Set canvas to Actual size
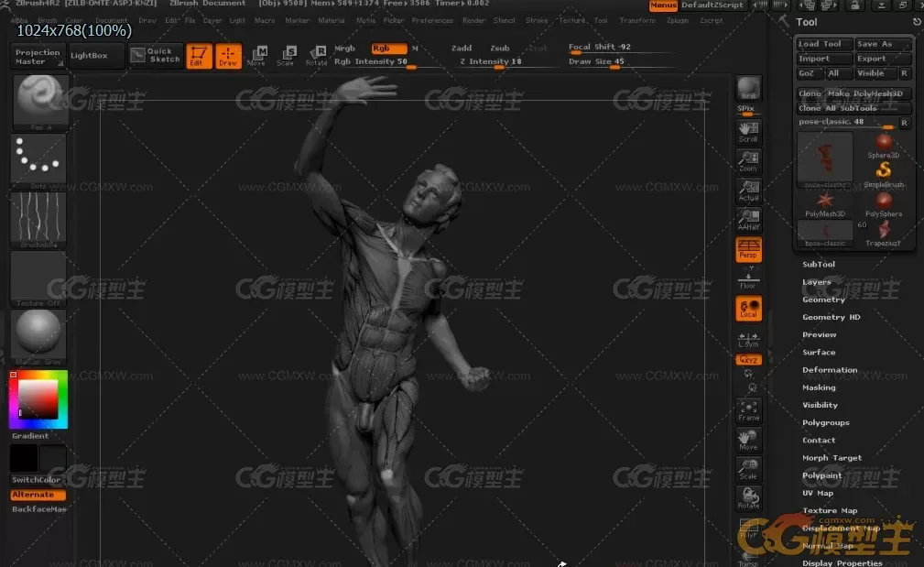 pos(748,191)
